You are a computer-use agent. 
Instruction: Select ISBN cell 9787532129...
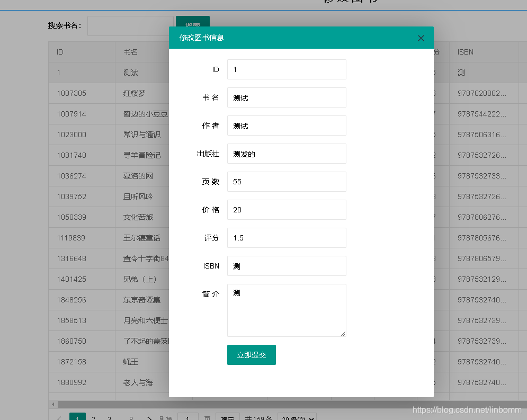[x=484, y=279]
